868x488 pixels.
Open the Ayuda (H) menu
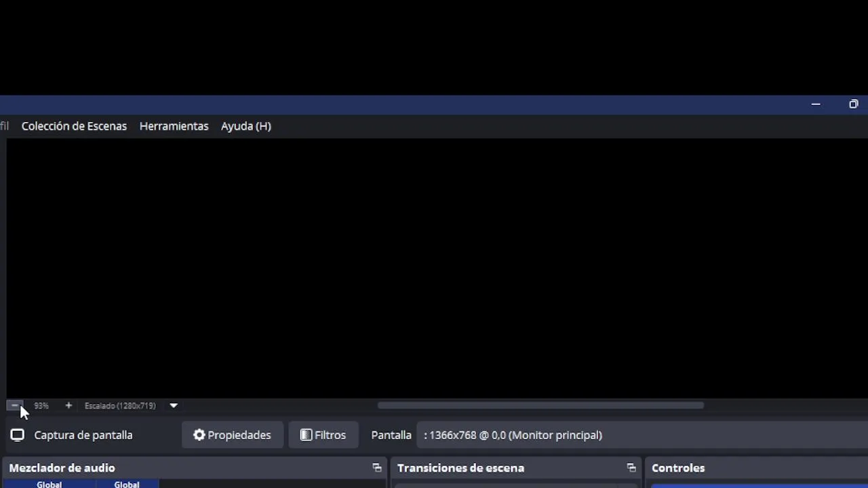(x=245, y=126)
